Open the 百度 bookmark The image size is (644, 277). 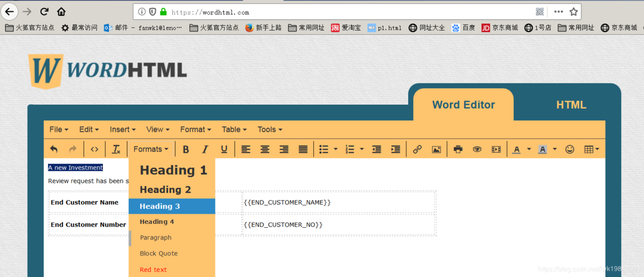pyautogui.click(x=463, y=28)
